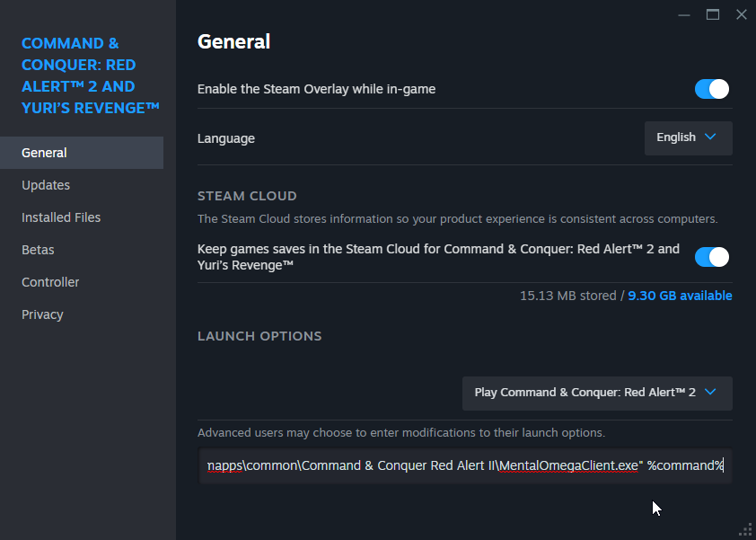Turn off Steam Cloud saves toggle
This screenshot has width=756, height=540.
(x=712, y=257)
